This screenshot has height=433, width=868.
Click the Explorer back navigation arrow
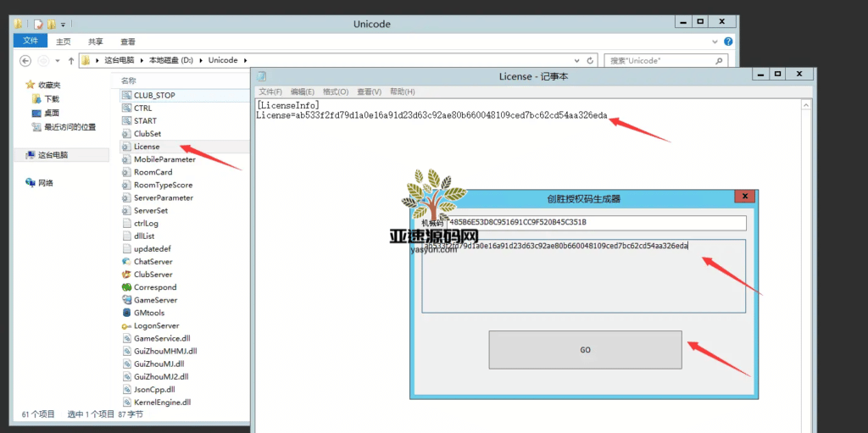(25, 60)
